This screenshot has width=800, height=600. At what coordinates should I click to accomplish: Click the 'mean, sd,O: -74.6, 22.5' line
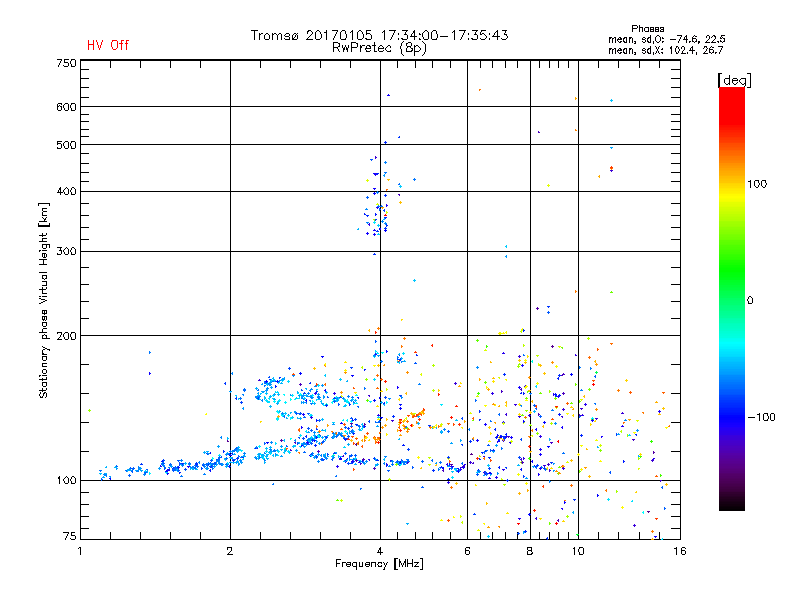click(x=666, y=39)
